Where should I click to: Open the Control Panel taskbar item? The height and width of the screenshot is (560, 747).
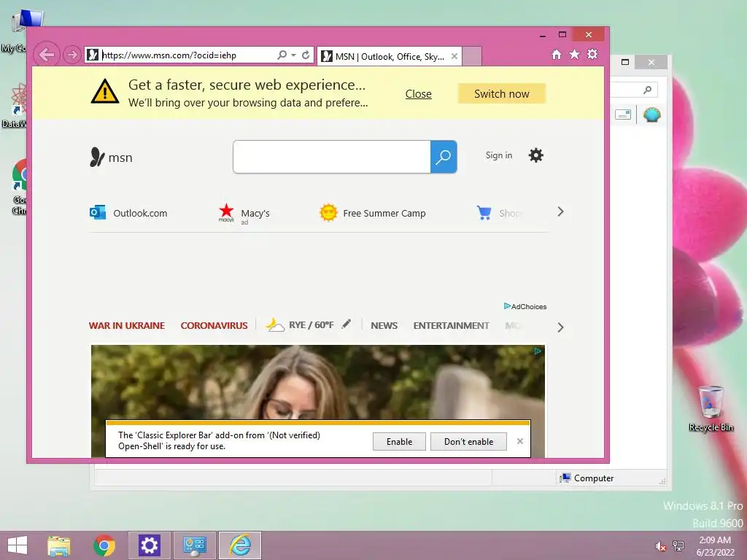pyautogui.click(x=194, y=545)
